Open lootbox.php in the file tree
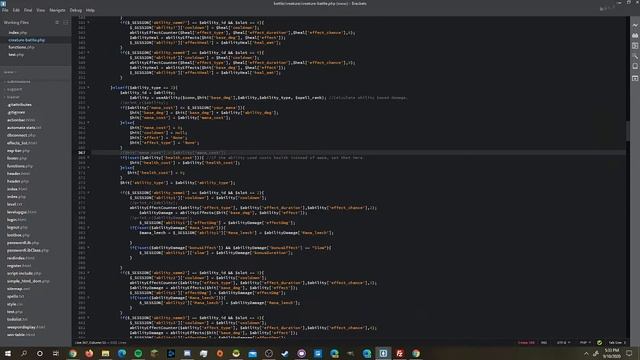The width and height of the screenshot is (640, 360). (18, 235)
